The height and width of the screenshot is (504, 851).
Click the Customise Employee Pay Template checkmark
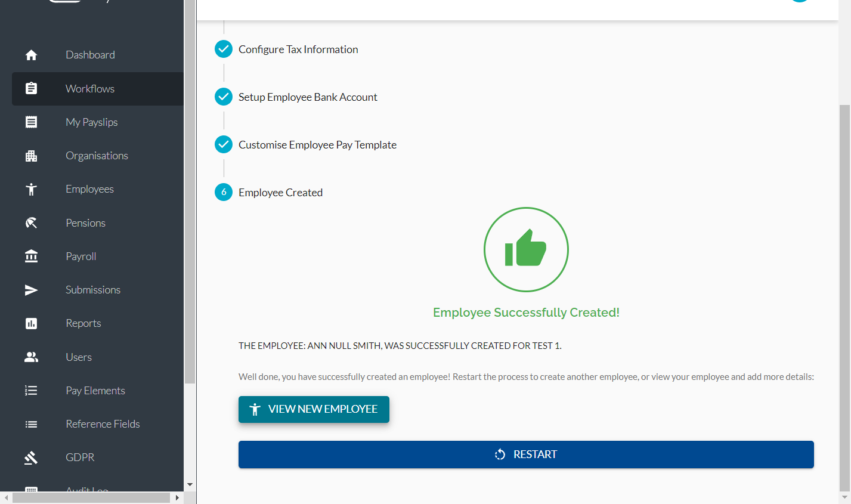[x=224, y=144]
